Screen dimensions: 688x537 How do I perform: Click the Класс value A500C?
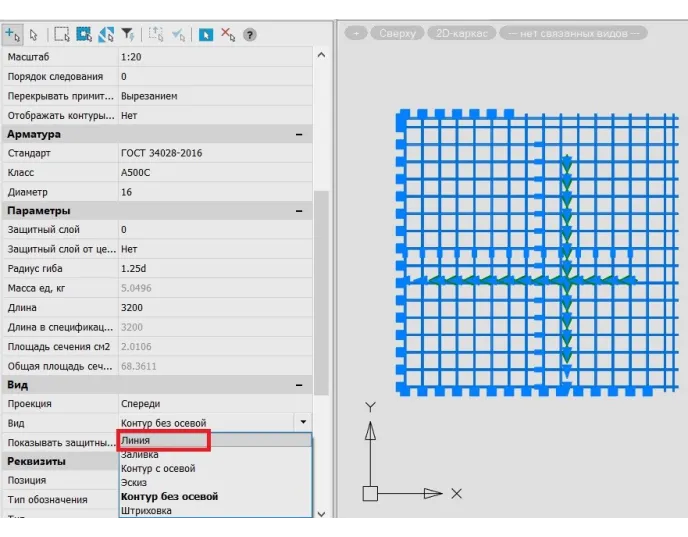[210, 172]
